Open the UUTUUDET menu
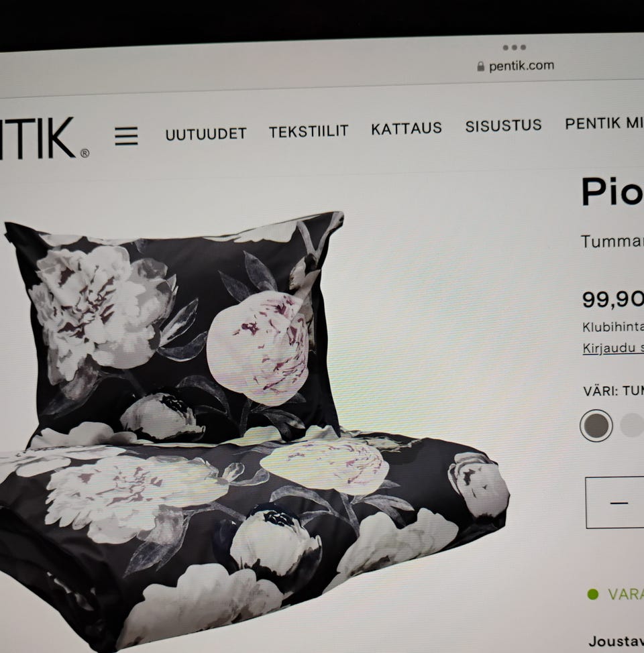The height and width of the screenshot is (653, 644). coord(206,134)
